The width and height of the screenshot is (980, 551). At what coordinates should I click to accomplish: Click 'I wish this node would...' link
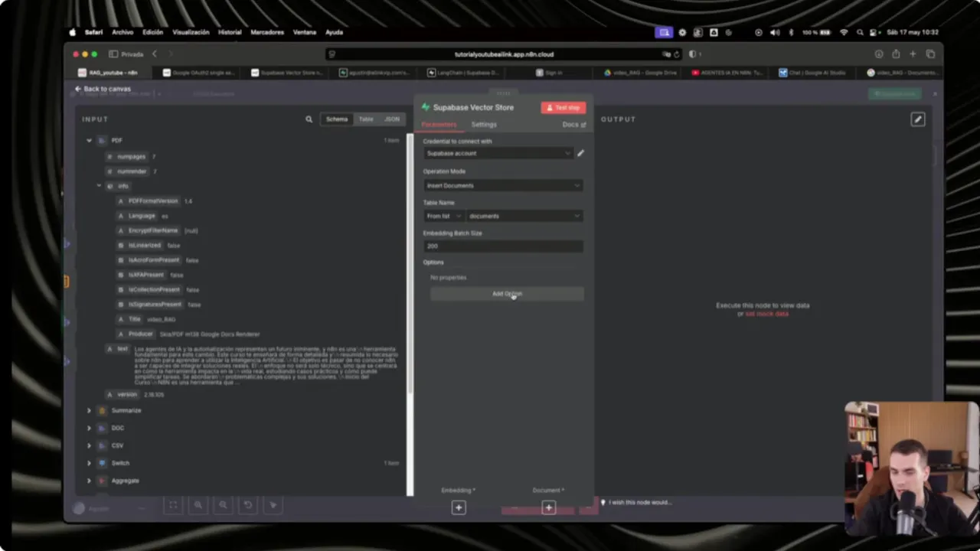tap(640, 502)
